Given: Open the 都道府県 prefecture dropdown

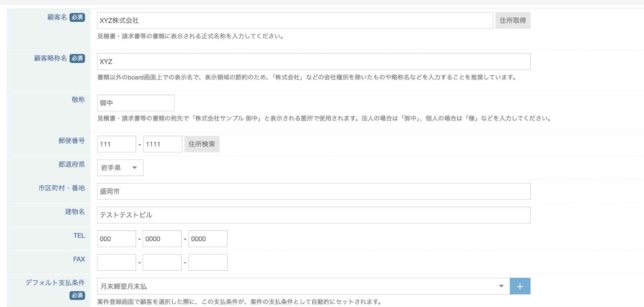Looking at the screenshot, I should point(120,168).
